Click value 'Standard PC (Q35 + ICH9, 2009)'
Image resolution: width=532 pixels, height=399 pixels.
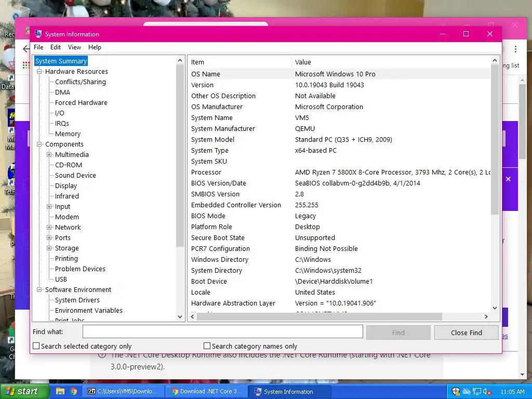pos(343,139)
